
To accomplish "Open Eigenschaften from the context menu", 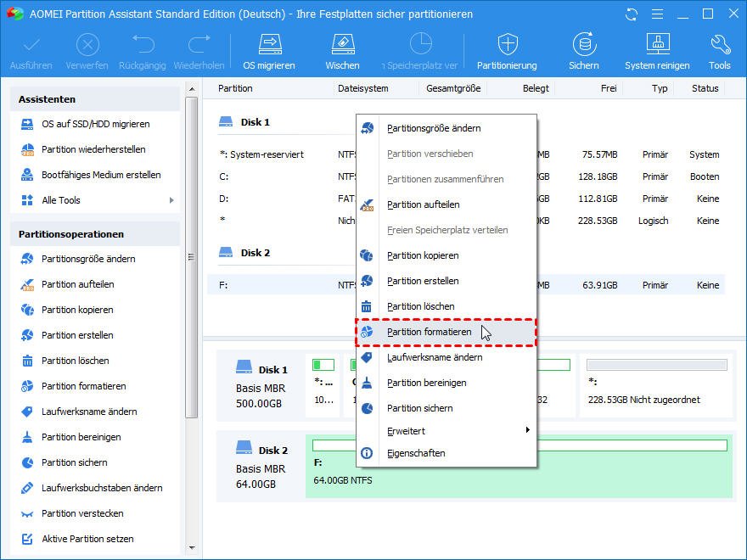I will (416, 453).
